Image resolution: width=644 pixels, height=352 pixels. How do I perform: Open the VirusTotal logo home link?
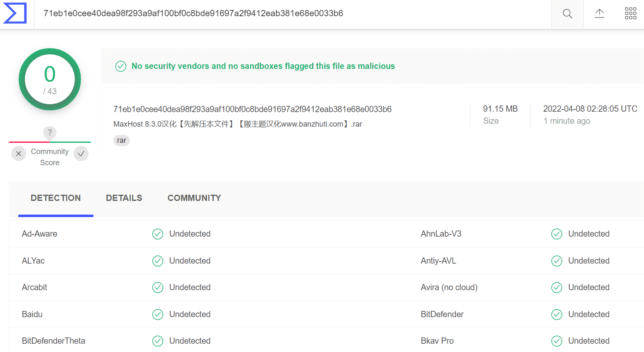[15, 13]
